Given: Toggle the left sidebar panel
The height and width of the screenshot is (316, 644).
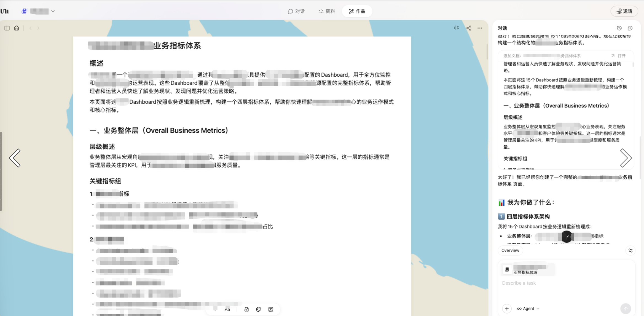Looking at the screenshot, I should point(7,28).
